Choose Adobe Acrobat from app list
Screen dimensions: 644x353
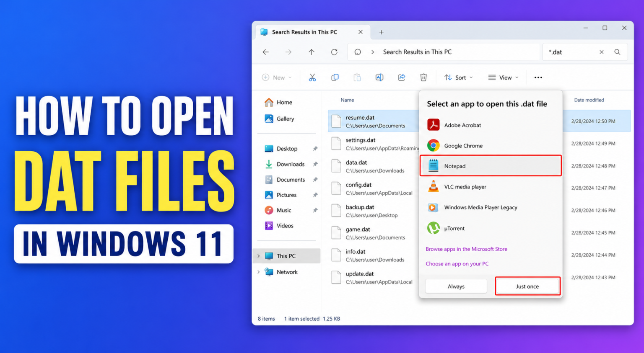click(x=491, y=125)
